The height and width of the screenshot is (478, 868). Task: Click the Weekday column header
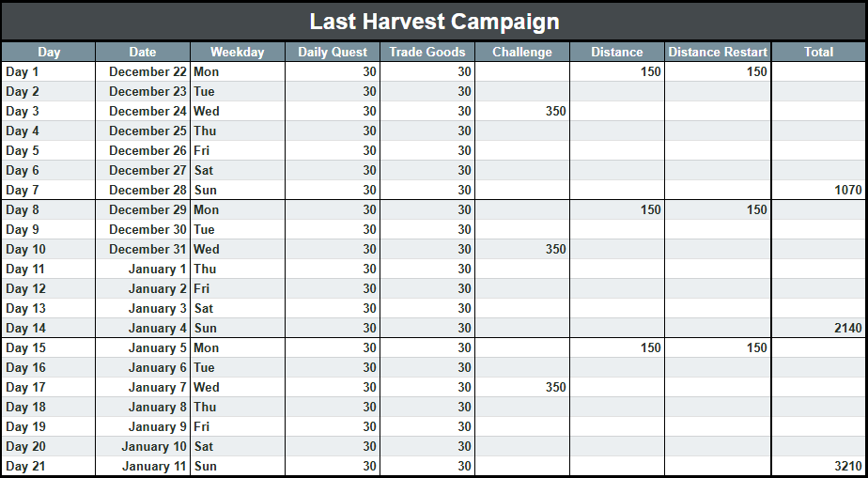[237, 52]
